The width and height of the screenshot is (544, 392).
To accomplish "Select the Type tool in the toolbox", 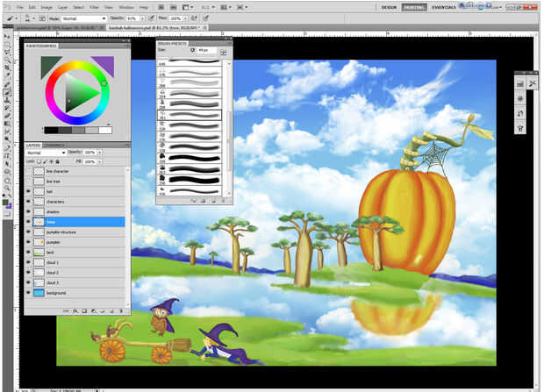I will (7, 156).
